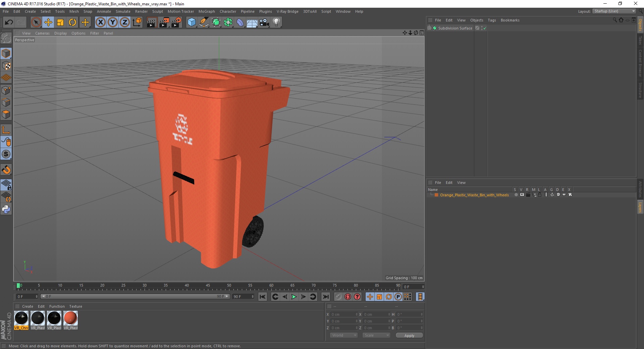Screen dimensions: 644x349
Task: Toggle X axis lock
Action: tap(100, 22)
